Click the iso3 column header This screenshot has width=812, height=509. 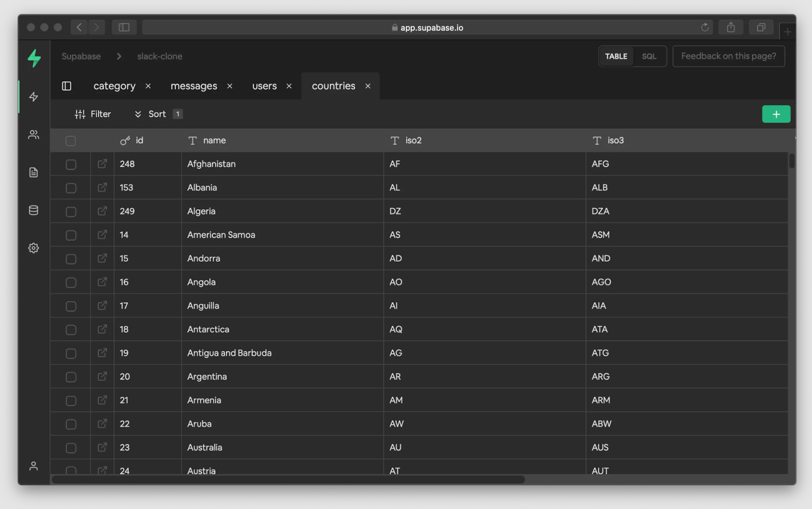pyautogui.click(x=687, y=140)
